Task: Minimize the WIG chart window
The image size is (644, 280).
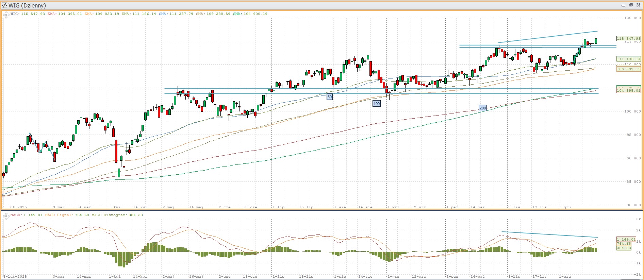Action: pos(623,5)
